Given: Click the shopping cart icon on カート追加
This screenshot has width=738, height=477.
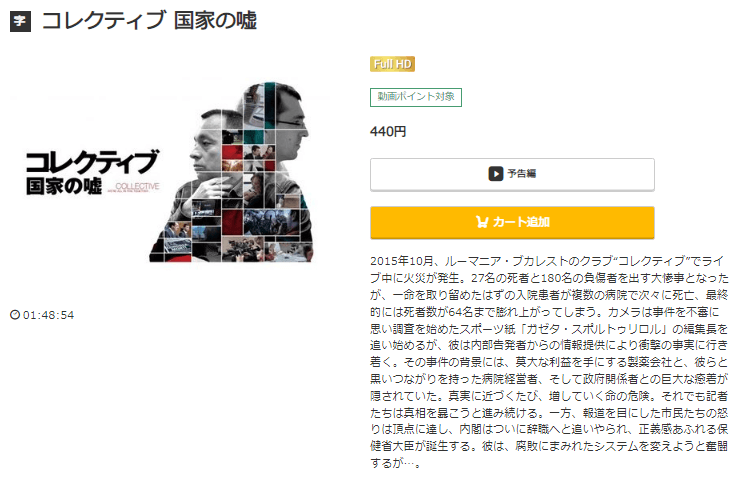Looking at the screenshot, I should coord(481,222).
